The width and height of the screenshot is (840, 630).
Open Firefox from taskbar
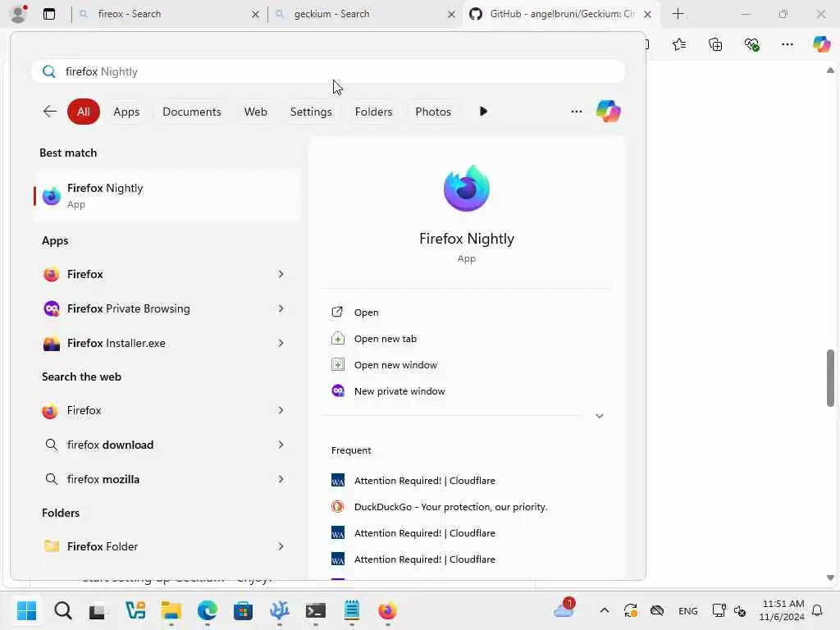[x=387, y=610]
